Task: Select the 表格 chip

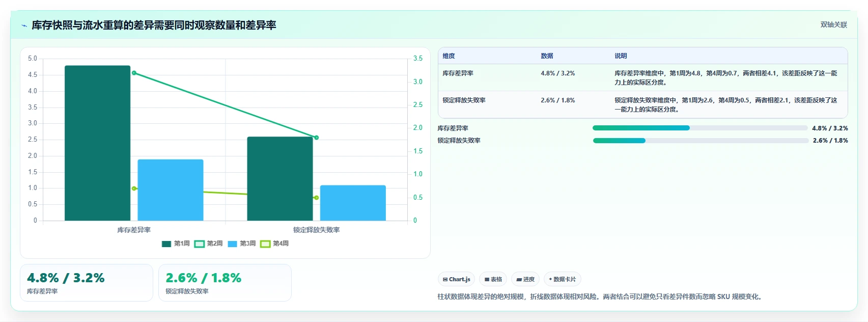Action: coord(493,279)
